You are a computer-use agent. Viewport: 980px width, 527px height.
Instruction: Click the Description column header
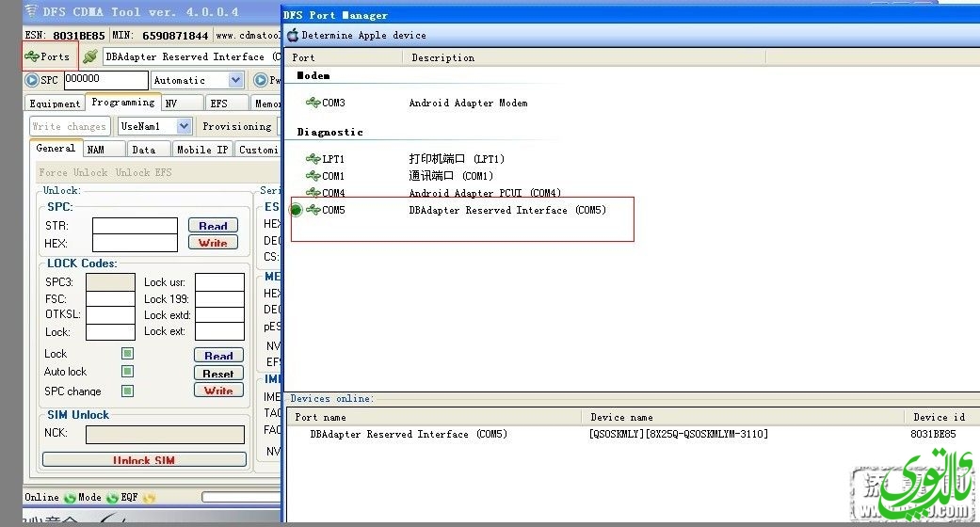pyautogui.click(x=585, y=57)
